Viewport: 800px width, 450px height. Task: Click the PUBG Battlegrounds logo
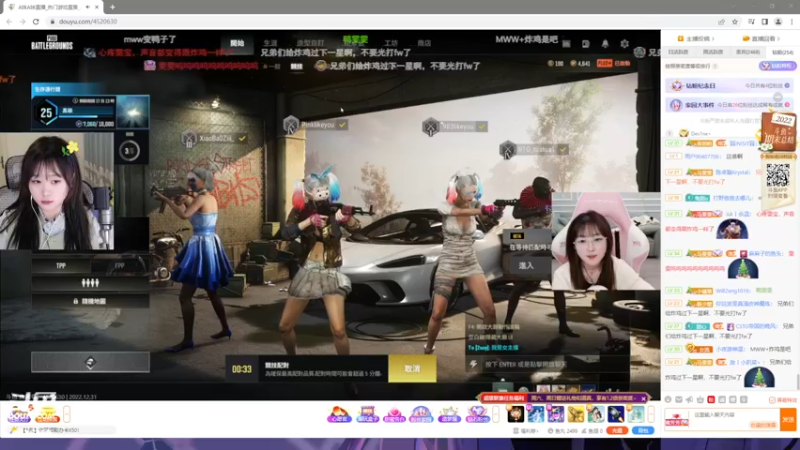tap(52, 43)
